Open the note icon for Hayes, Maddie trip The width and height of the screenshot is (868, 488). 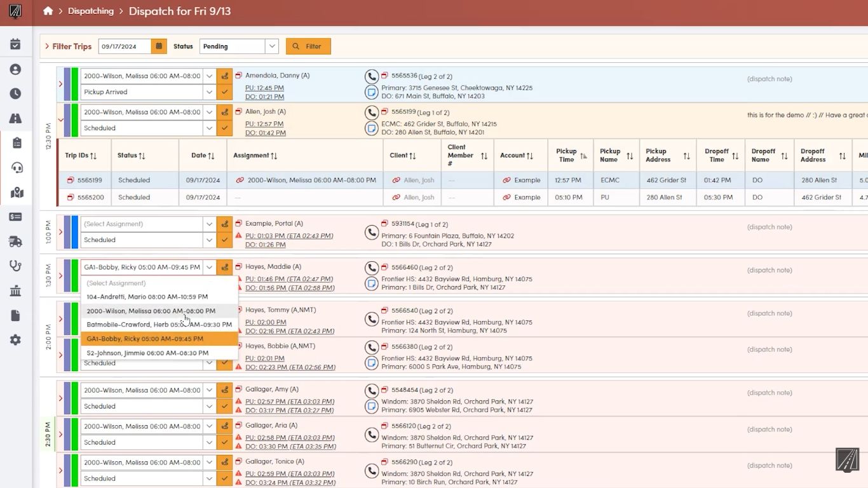(372, 283)
